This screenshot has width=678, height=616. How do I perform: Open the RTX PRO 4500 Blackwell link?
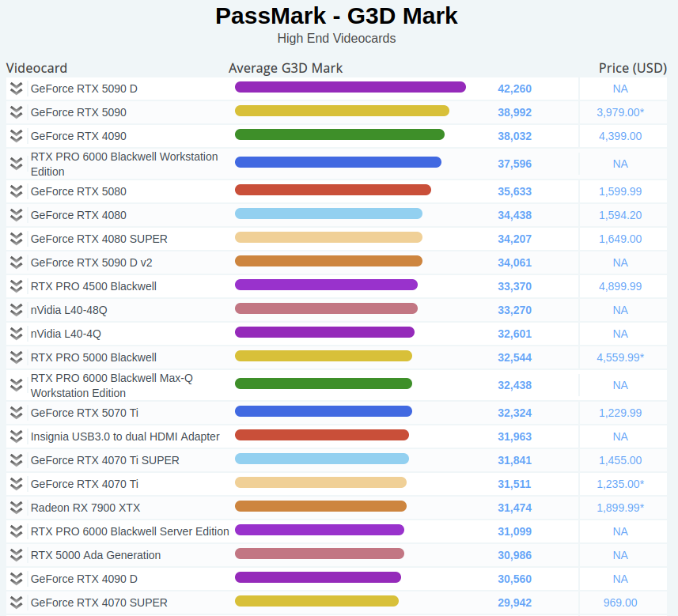[93, 286]
